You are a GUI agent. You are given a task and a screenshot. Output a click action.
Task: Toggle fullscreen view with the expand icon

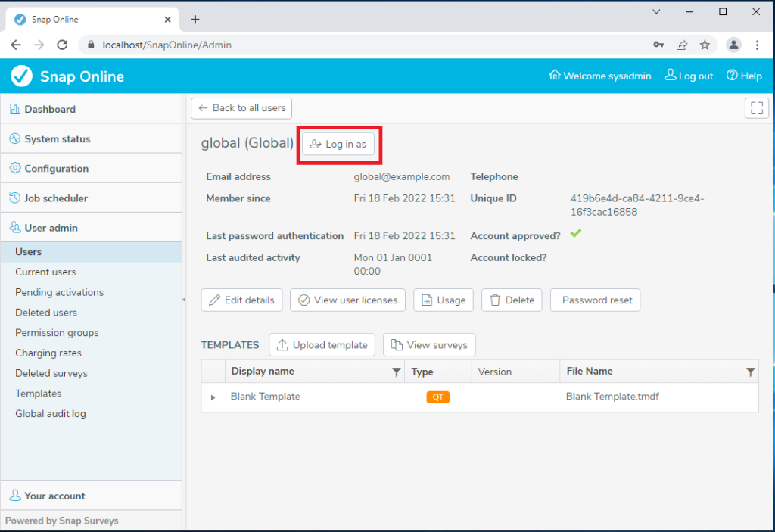point(756,107)
